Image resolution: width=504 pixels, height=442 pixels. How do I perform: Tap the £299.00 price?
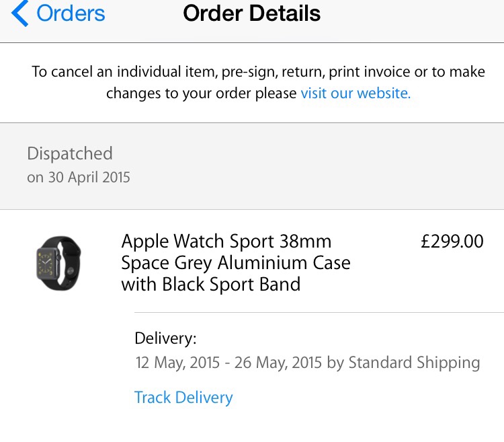click(x=452, y=241)
